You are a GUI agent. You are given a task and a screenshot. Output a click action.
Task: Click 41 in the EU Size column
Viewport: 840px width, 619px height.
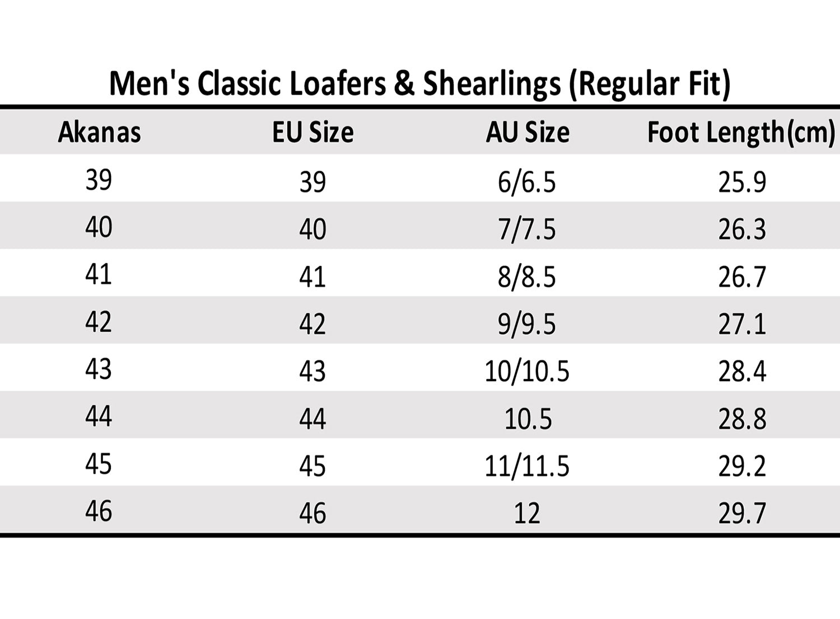click(x=312, y=277)
